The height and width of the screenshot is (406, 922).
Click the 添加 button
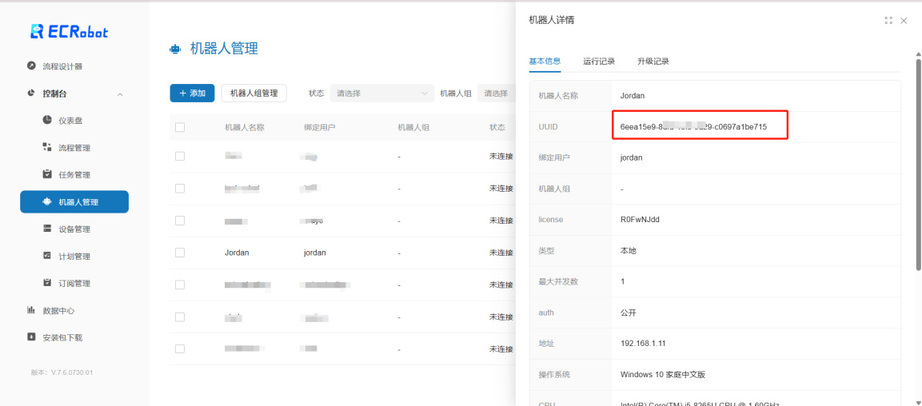tap(192, 93)
